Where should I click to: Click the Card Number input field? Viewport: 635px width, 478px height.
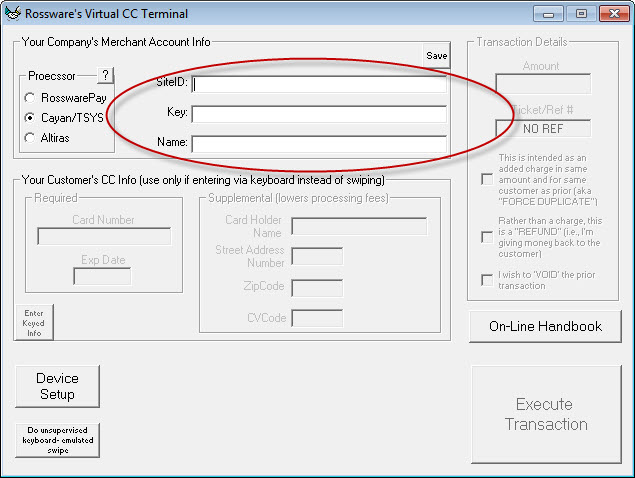[104, 237]
